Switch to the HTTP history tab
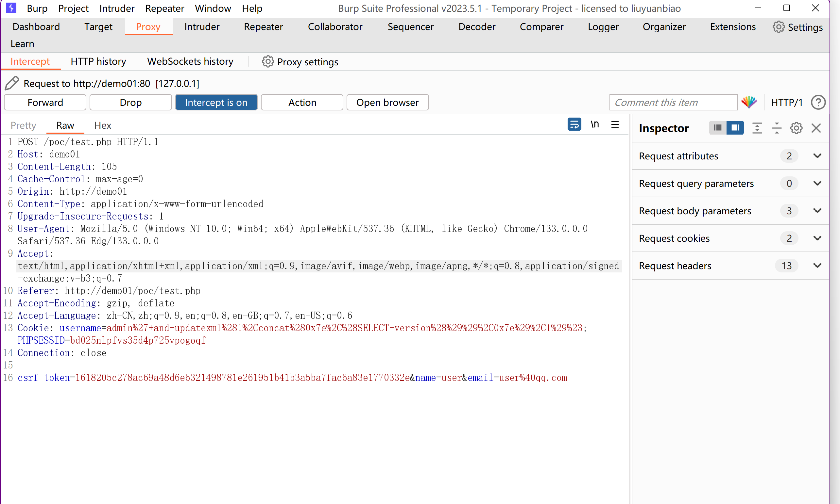This screenshot has height=504, width=840. [x=98, y=61]
